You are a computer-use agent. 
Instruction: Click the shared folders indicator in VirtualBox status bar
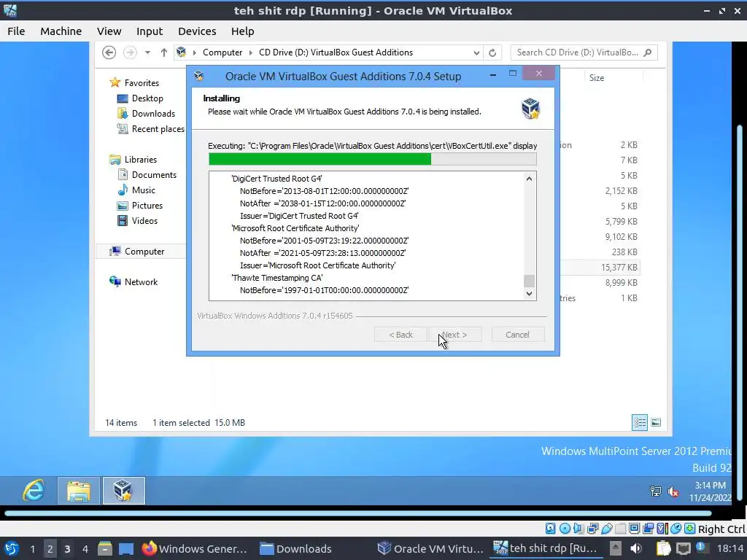coord(620,528)
